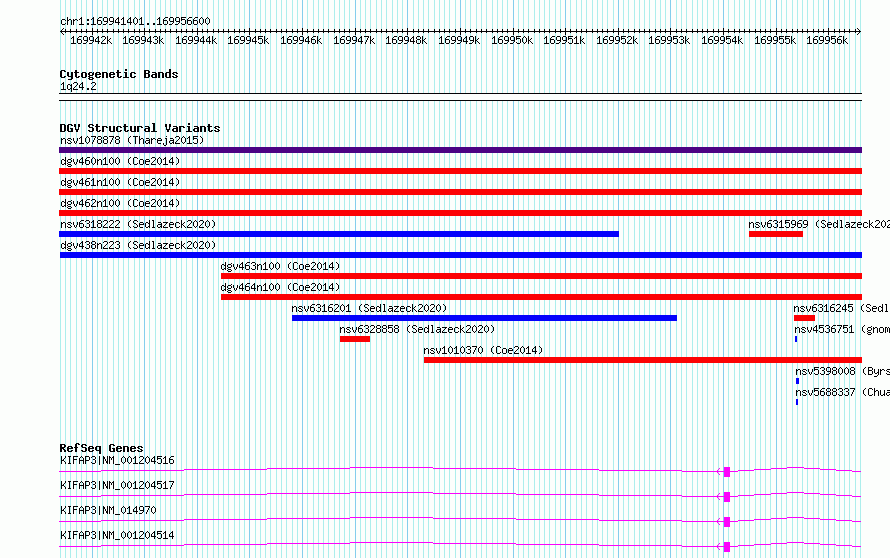Click the 169956k ruler tick label
The image size is (890, 558).
(827, 40)
